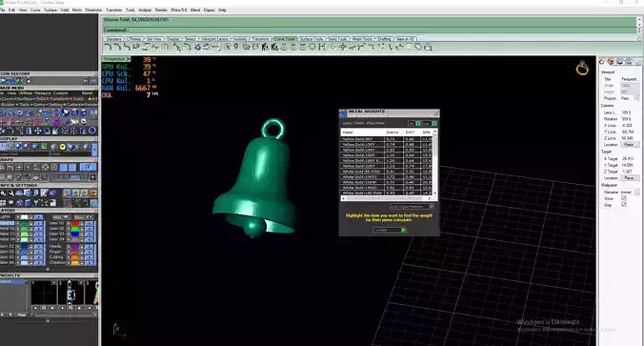Open the output materials dropdown in Metal Weights
The image size is (644, 346).
(x=412, y=206)
